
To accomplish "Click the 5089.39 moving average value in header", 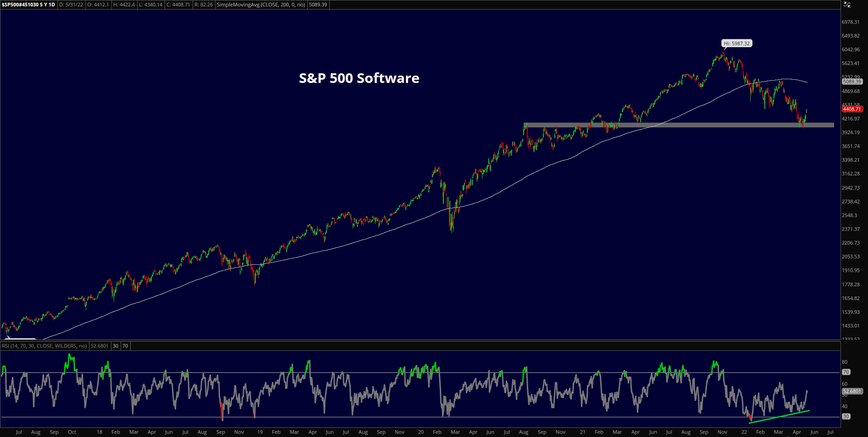I will point(318,5).
